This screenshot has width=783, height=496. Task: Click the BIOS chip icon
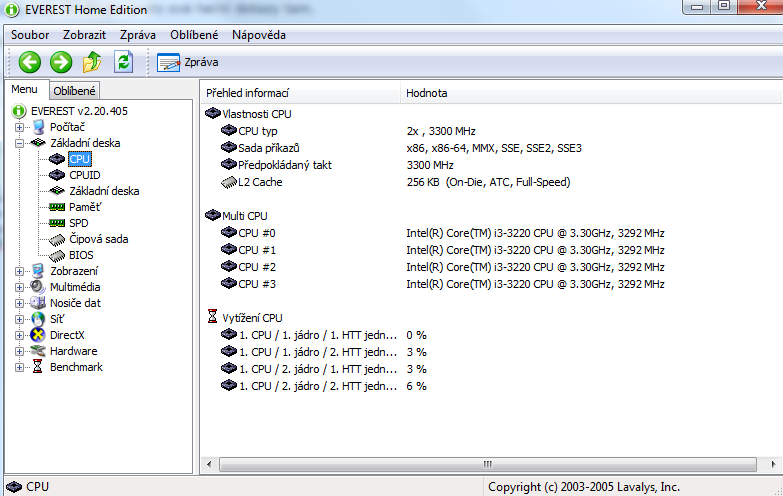[57, 255]
